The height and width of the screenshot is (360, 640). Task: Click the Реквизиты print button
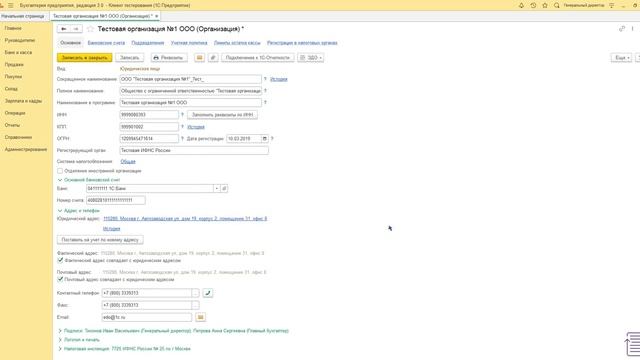[169, 58]
